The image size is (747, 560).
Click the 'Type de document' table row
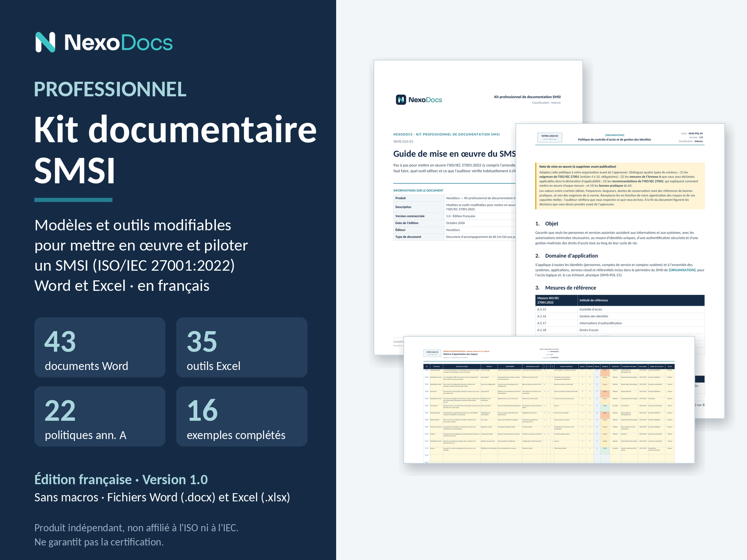tap(454, 237)
